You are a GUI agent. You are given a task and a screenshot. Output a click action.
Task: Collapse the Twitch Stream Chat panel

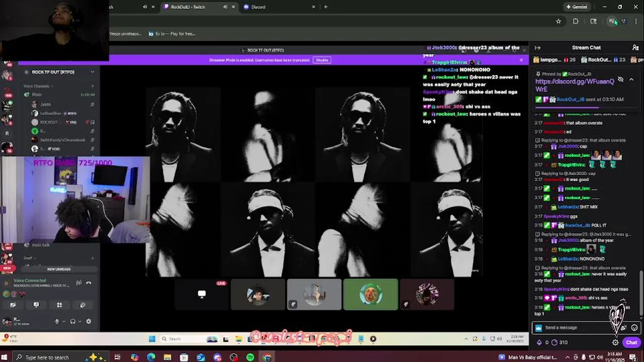tap(537, 48)
